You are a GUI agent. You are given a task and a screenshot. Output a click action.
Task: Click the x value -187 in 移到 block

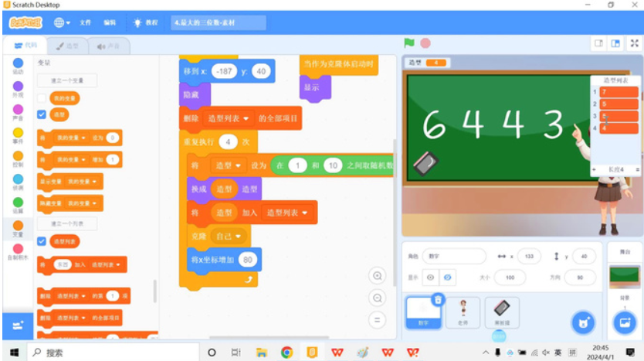point(224,72)
